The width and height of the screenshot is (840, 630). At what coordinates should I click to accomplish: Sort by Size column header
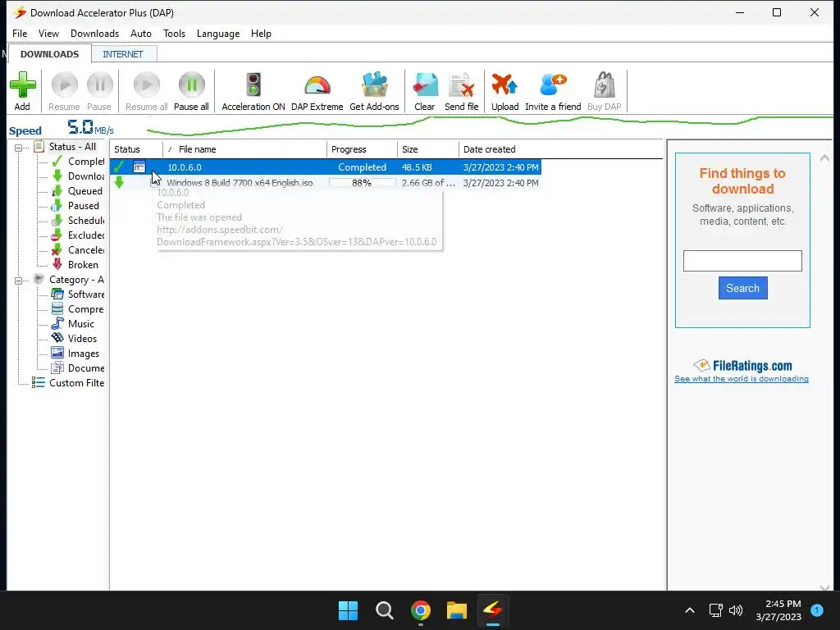click(428, 149)
